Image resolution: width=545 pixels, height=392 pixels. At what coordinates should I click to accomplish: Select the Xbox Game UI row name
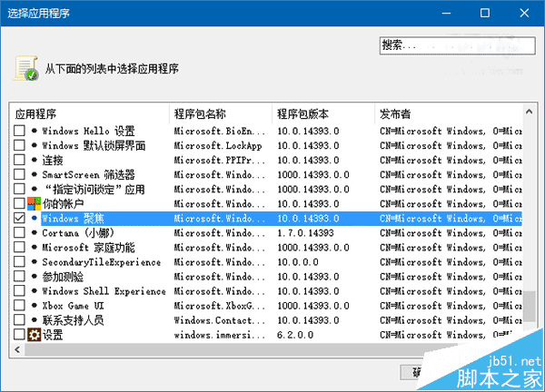pos(73,306)
